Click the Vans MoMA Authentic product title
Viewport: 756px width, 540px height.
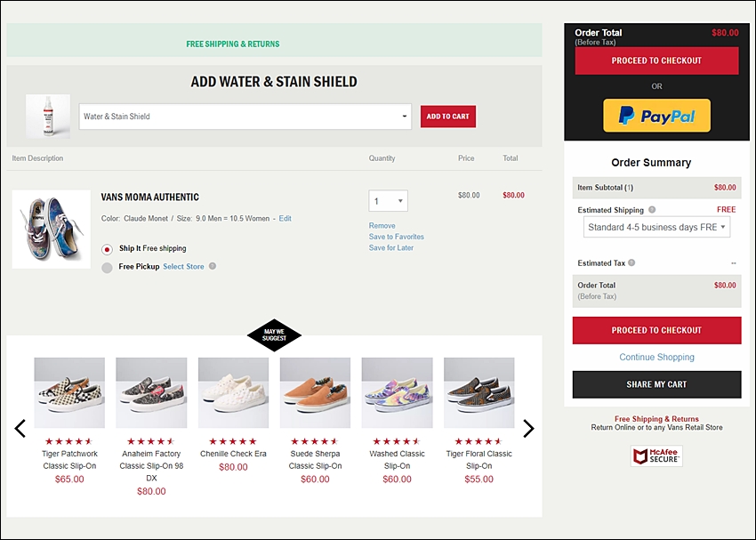point(150,197)
